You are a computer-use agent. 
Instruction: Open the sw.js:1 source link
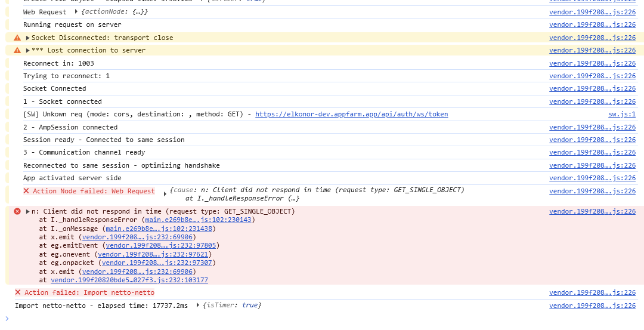point(621,114)
